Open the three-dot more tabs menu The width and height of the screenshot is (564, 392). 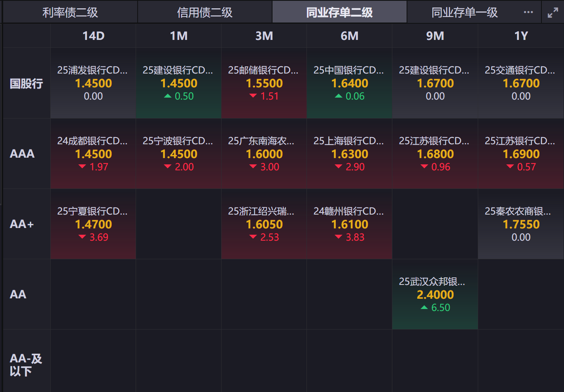(x=528, y=12)
